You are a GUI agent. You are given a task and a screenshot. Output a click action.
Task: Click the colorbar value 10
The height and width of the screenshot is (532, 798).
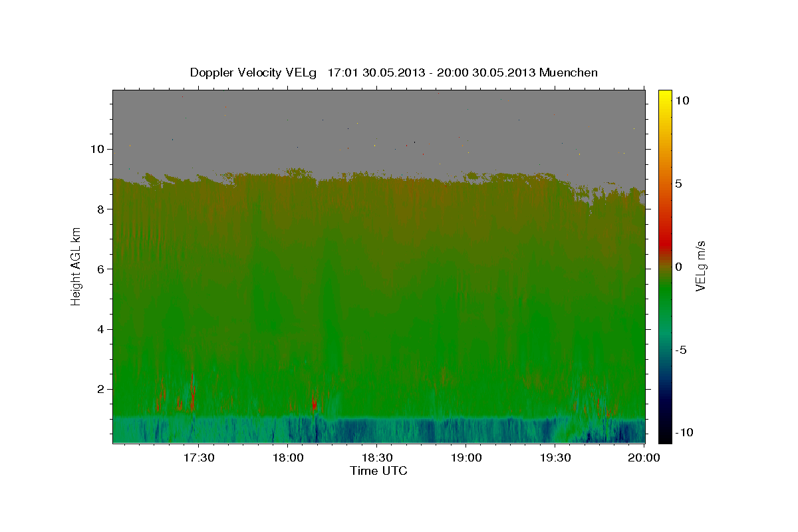682,100
